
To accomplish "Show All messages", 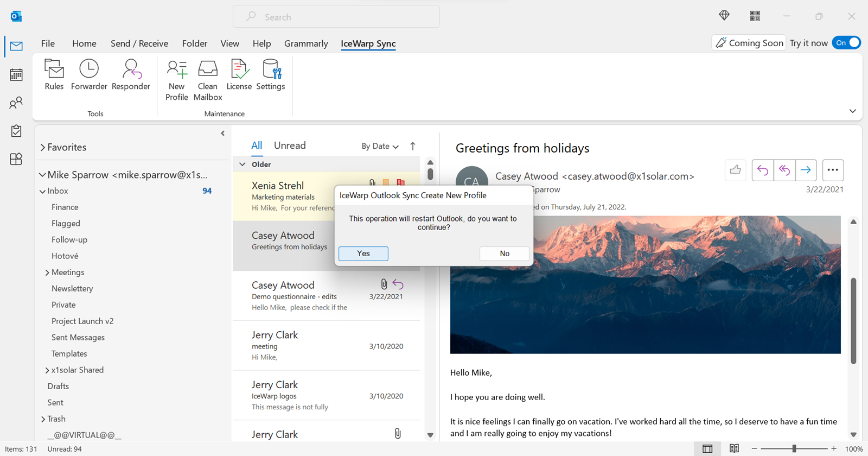I will tap(257, 145).
